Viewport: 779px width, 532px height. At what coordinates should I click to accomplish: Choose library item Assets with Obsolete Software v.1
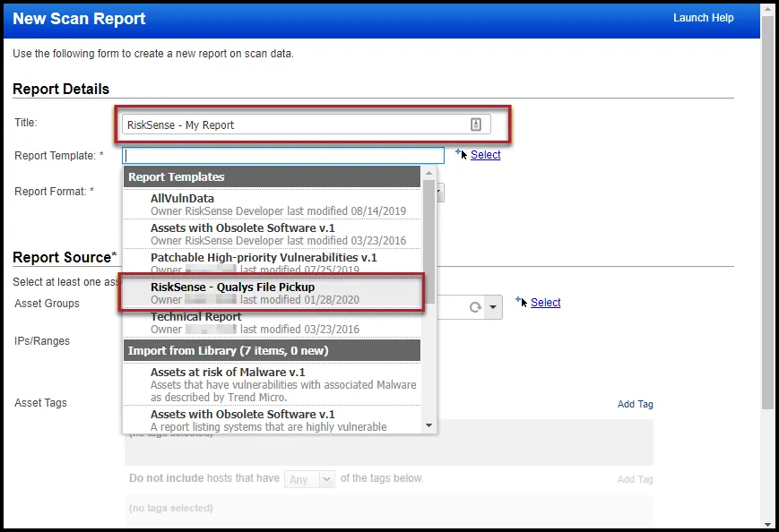point(272,420)
